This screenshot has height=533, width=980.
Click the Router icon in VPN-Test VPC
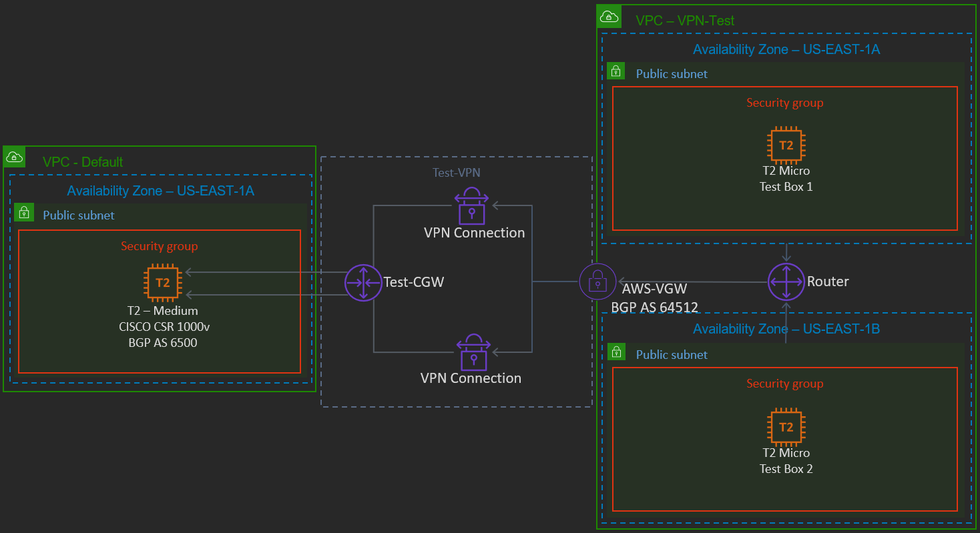[786, 282]
